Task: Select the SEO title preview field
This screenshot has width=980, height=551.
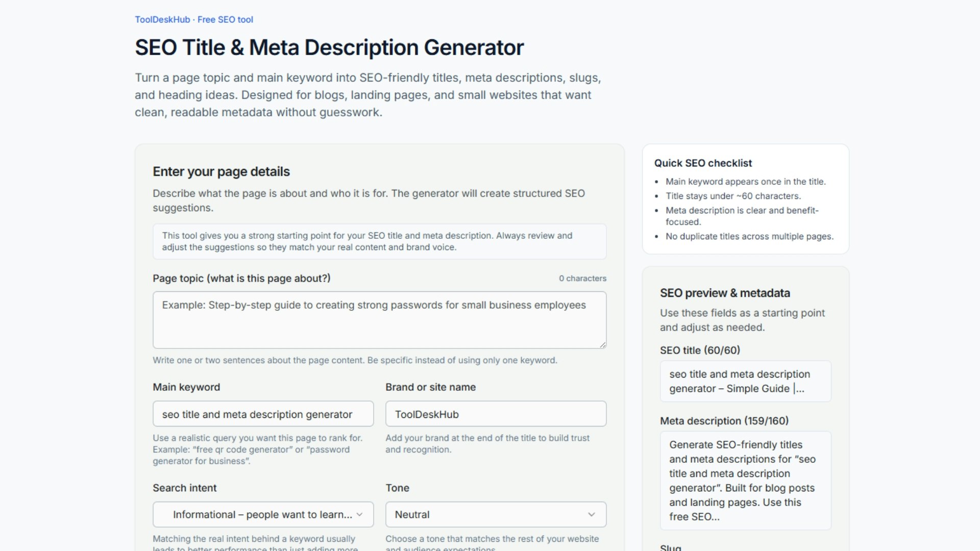Action: coord(745,381)
